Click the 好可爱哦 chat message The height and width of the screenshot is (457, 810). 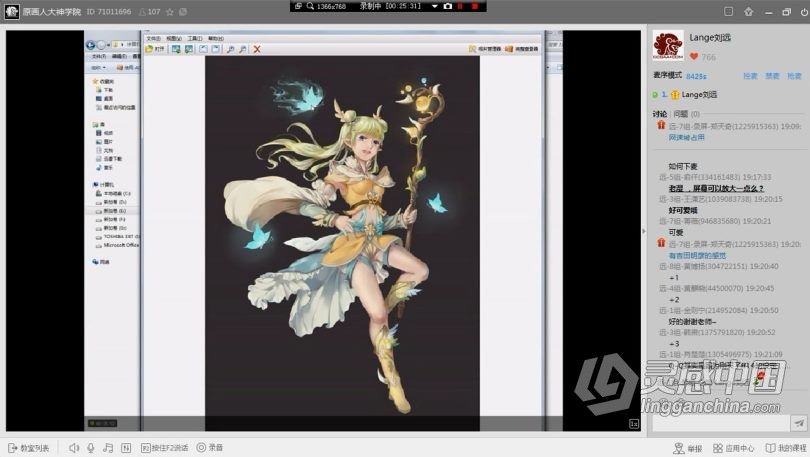click(x=683, y=210)
